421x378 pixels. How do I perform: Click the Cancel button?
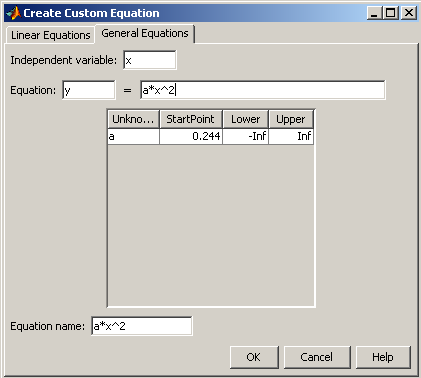(x=317, y=357)
